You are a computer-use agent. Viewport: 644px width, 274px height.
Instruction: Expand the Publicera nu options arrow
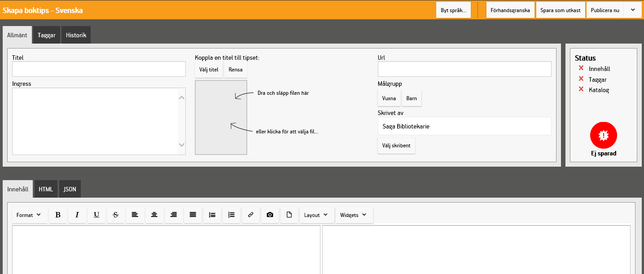coord(633,10)
